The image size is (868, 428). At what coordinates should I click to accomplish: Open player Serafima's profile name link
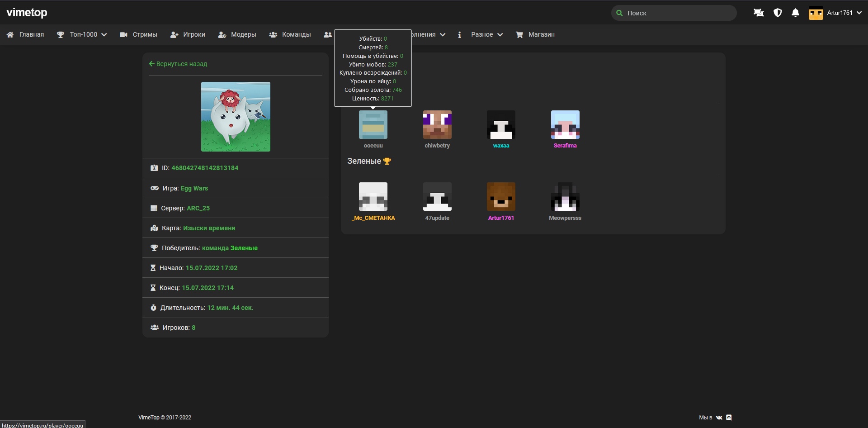[x=565, y=146]
